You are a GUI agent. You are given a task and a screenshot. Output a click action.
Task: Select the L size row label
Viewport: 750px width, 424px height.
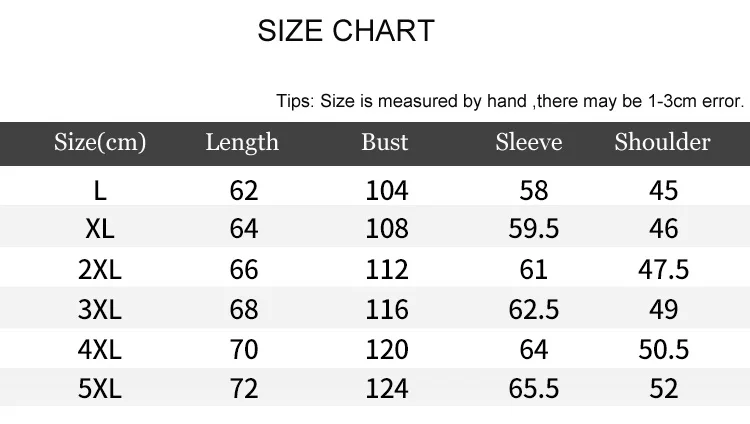100,191
